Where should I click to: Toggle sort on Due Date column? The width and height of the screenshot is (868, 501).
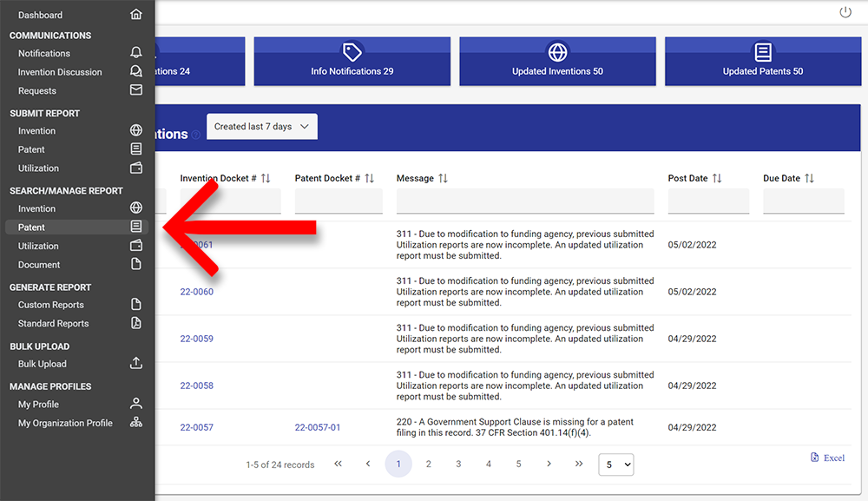click(x=809, y=178)
